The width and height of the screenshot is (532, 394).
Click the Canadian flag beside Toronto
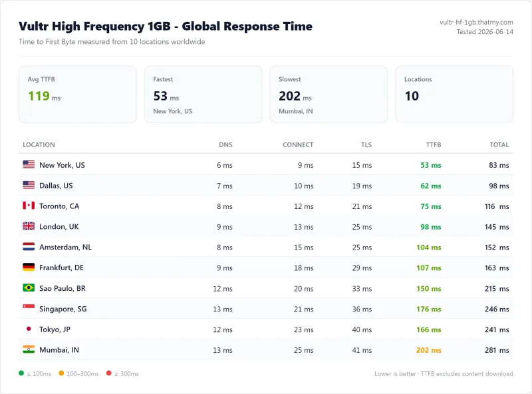[29, 206]
